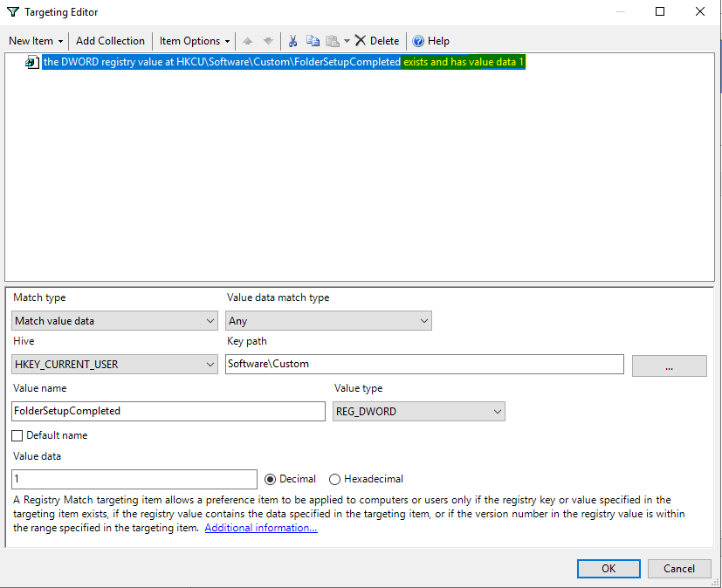Open Help from the toolbar
Viewport: 722px width, 588px height.
430,41
